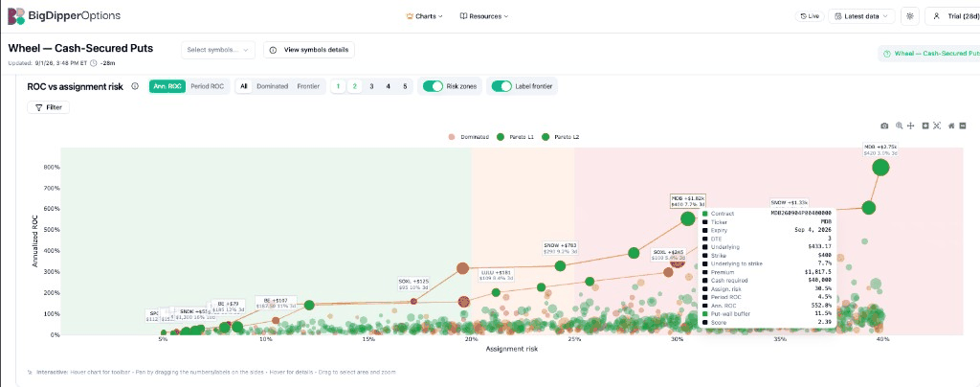Click the 800% y-axis tick label
This screenshot has width=980, height=388.
pyautogui.click(x=52, y=167)
